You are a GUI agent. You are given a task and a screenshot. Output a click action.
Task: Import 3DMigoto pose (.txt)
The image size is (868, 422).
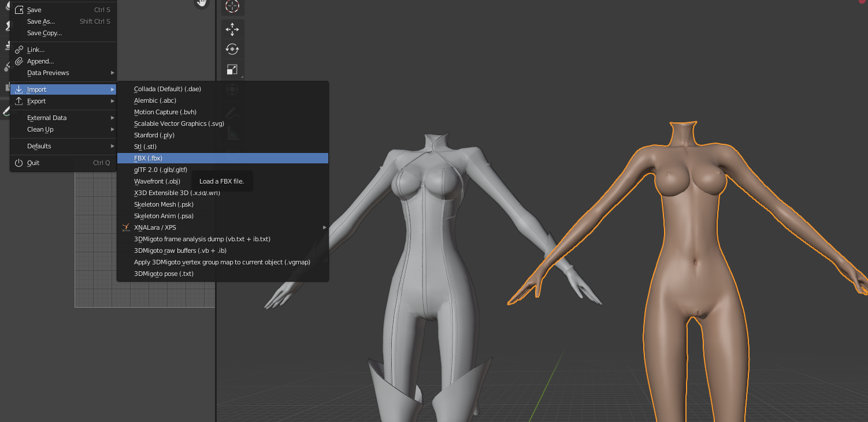[222, 274]
